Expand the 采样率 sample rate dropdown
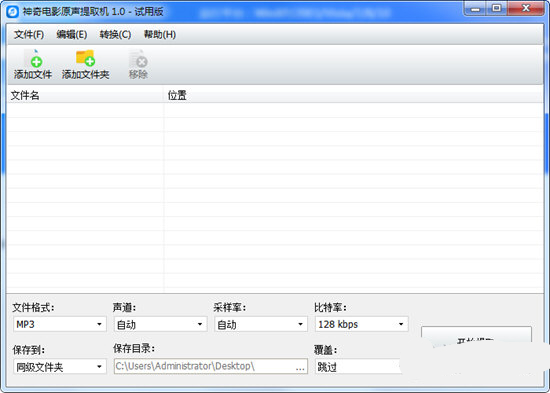This screenshot has width=550, height=393. pyautogui.click(x=261, y=324)
